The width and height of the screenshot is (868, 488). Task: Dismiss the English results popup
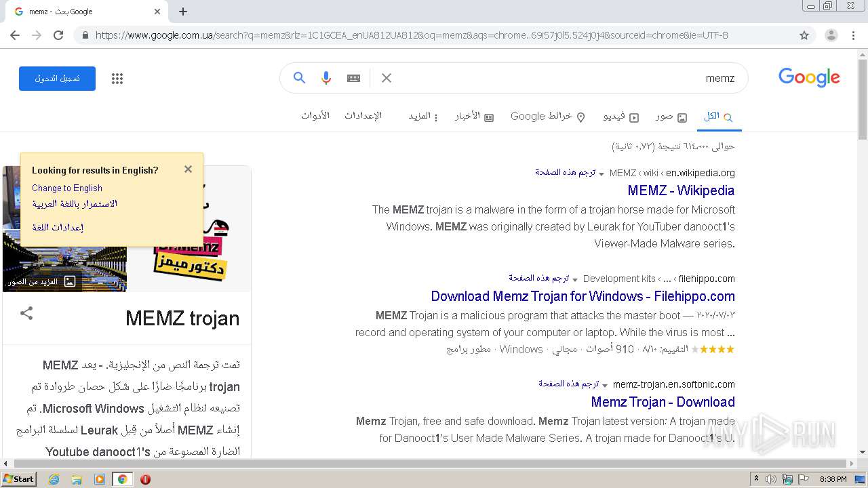pyautogui.click(x=189, y=169)
